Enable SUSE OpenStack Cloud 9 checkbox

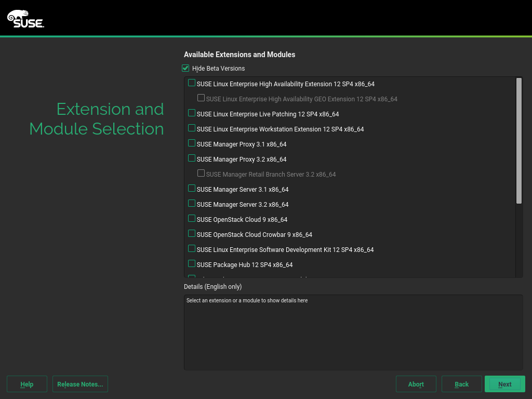click(192, 219)
